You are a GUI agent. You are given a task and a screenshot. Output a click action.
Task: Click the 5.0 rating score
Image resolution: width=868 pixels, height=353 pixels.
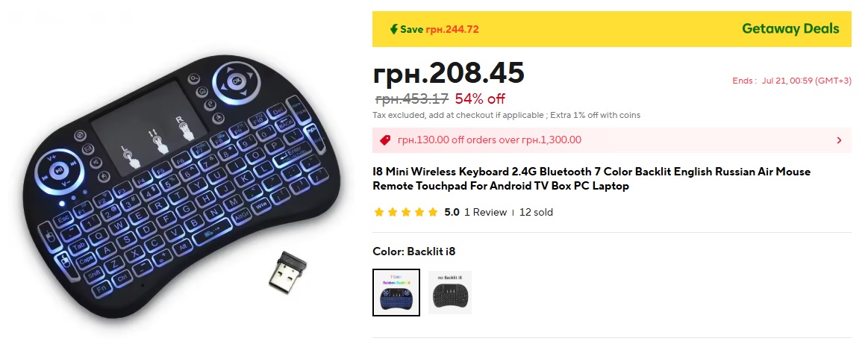pyautogui.click(x=452, y=212)
